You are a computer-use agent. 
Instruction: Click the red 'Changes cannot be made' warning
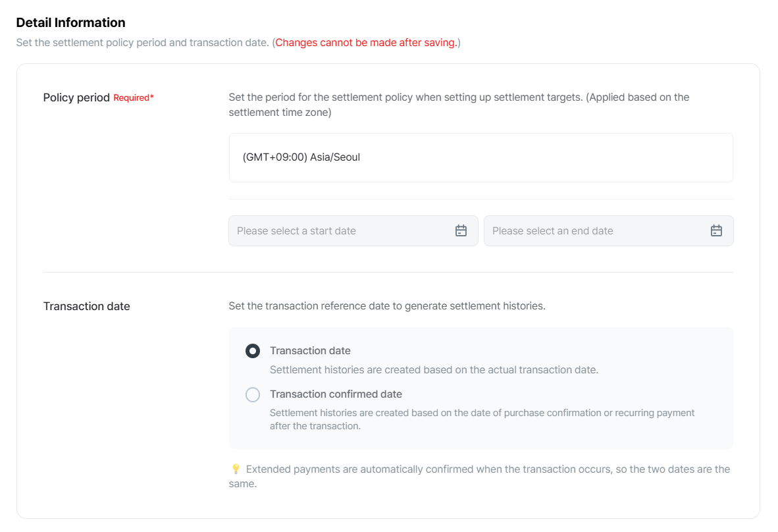(366, 43)
